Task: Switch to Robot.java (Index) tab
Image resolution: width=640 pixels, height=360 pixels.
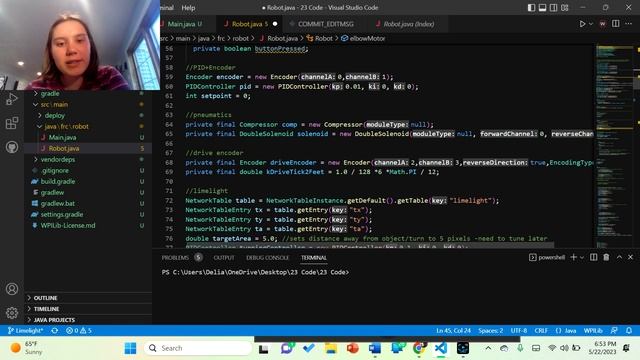Action: 409,24
